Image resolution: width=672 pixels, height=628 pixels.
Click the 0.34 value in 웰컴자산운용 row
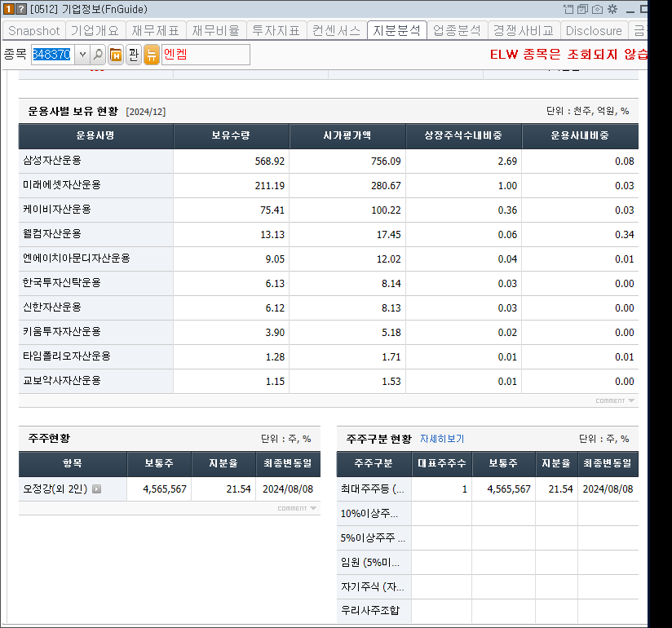(624, 235)
